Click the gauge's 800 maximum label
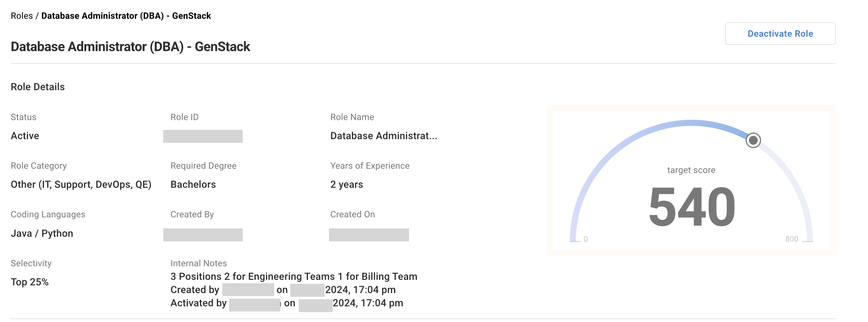The width and height of the screenshot is (868, 322). tap(791, 239)
